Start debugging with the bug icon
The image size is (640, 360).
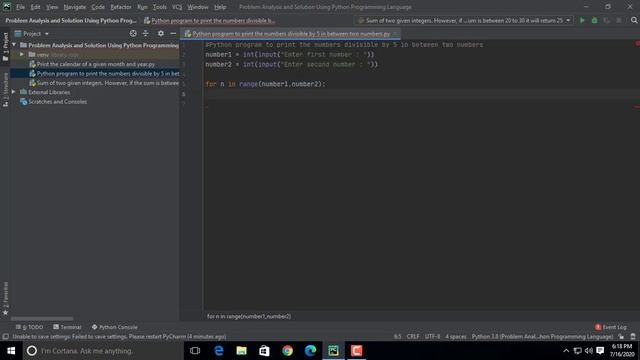(594, 20)
